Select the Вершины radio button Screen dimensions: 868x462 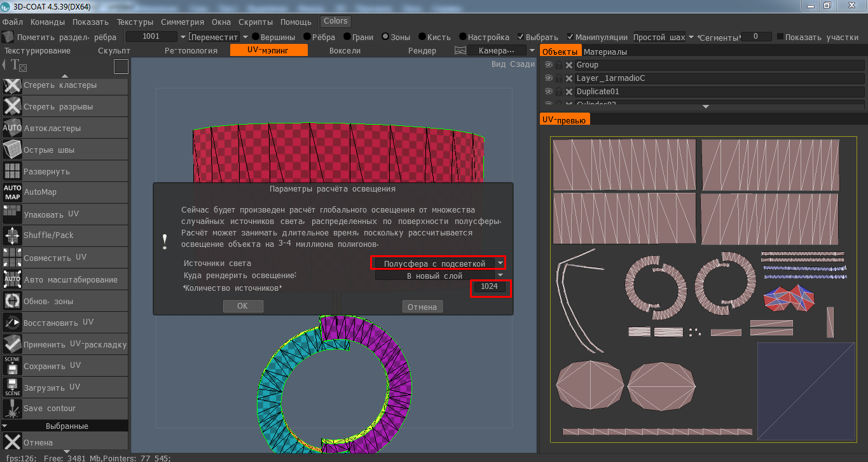[x=256, y=37]
